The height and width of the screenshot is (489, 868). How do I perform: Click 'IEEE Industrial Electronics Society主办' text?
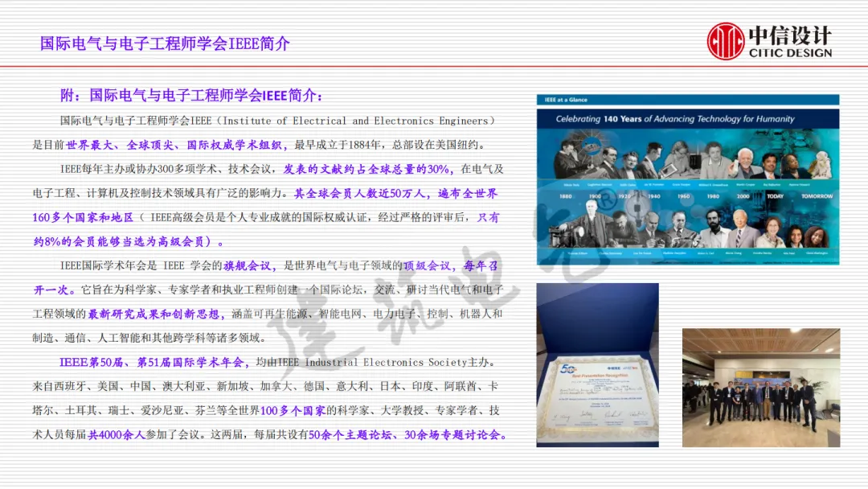point(383,363)
